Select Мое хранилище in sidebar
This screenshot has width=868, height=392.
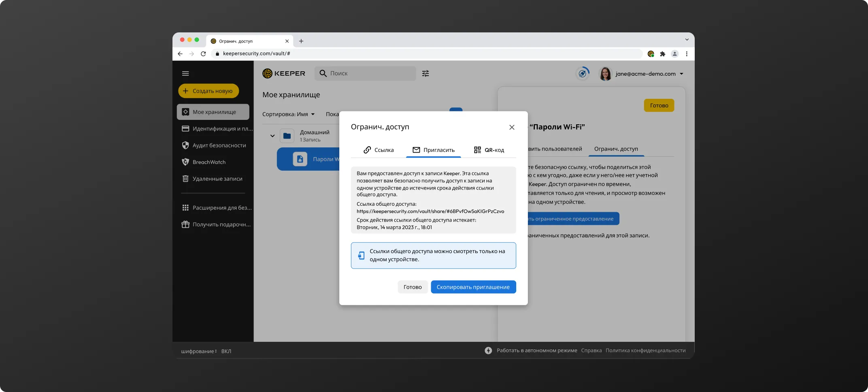(x=213, y=112)
